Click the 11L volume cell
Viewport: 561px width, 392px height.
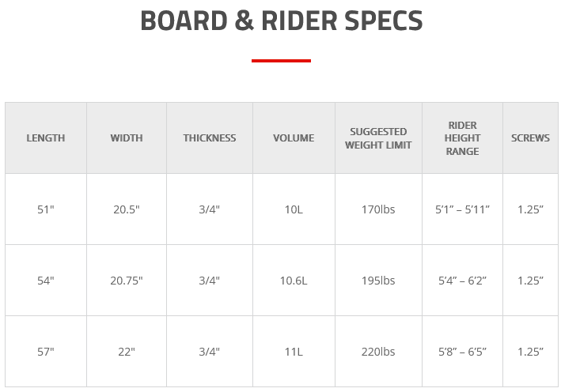pyautogui.click(x=294, y=352)
